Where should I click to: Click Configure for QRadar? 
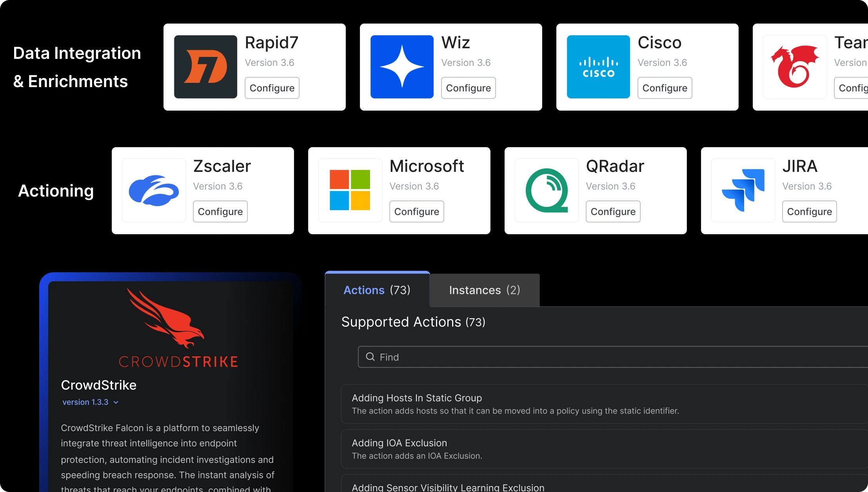[613, 211]
